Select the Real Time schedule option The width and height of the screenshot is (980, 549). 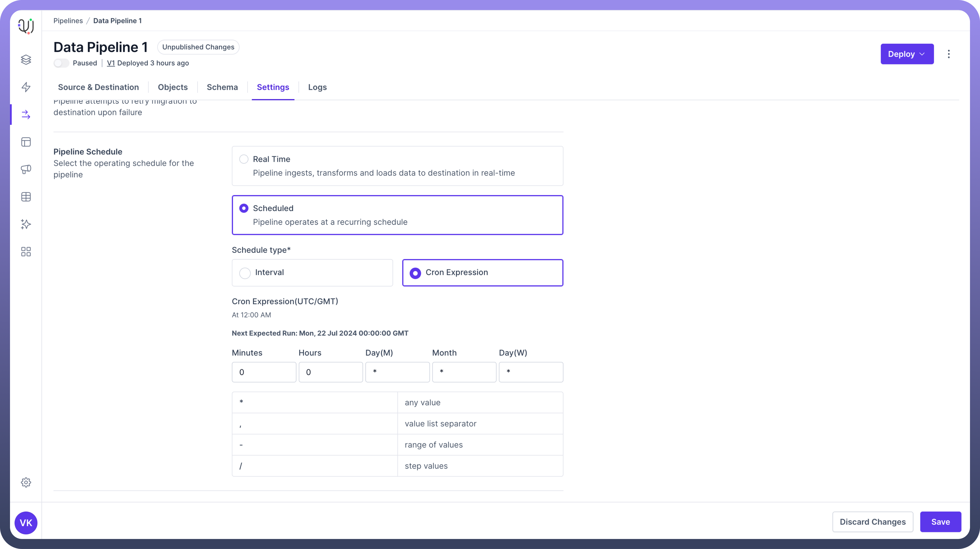[x=244, y=159]
